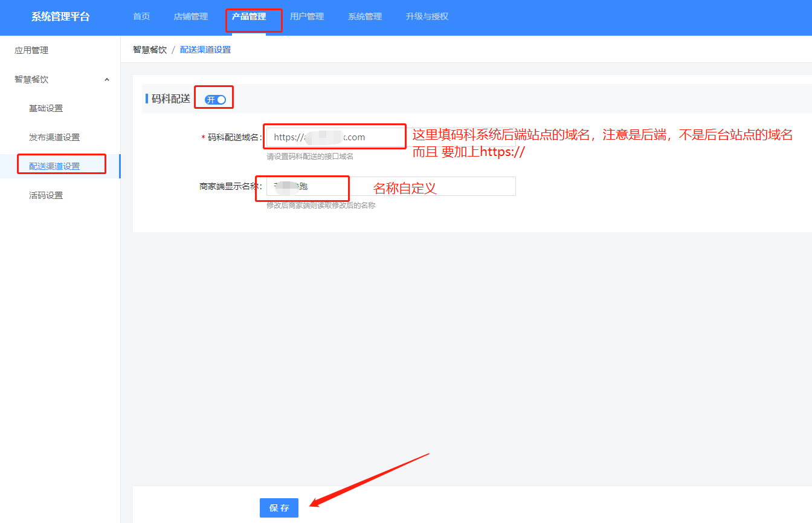Toggle the 码科配送 switch off
Screen dimensions: 812x523
216,100
